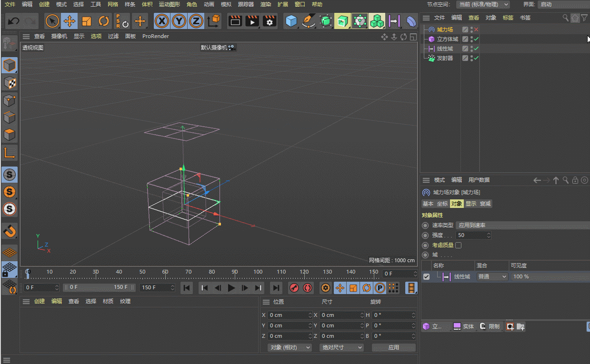Disable the 立方体域 green checkmark

click(476, 39)
